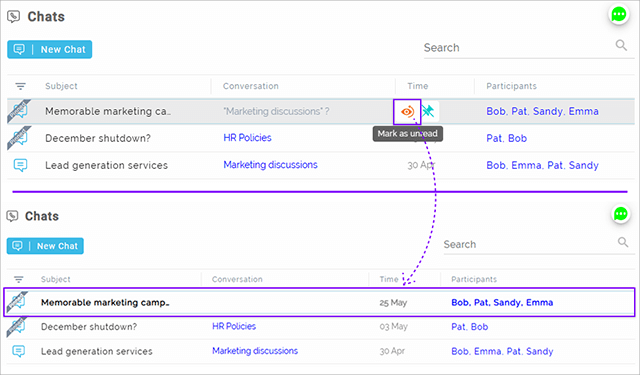This screenshot has height=375, width=640.
Task: Click chat icon of upper "Lead generation services" row
Action: click(x=20, y=165)
